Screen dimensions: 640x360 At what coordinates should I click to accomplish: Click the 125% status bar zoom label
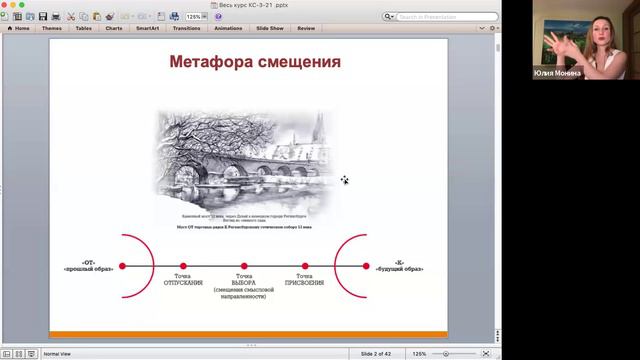pyautogui.click(x=419, y=354)
